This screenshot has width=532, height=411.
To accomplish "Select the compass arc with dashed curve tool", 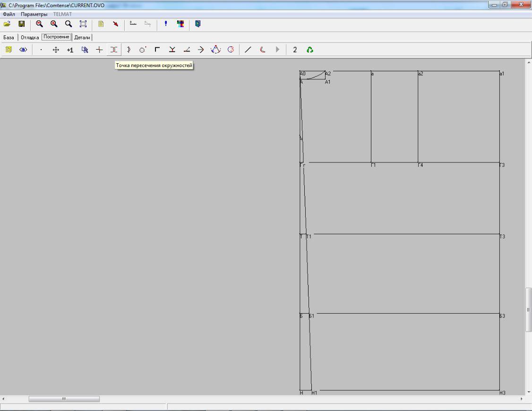I will [215, 50].
